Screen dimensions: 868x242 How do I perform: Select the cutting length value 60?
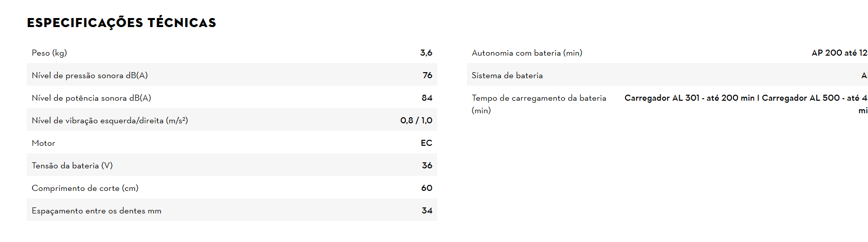427,188
